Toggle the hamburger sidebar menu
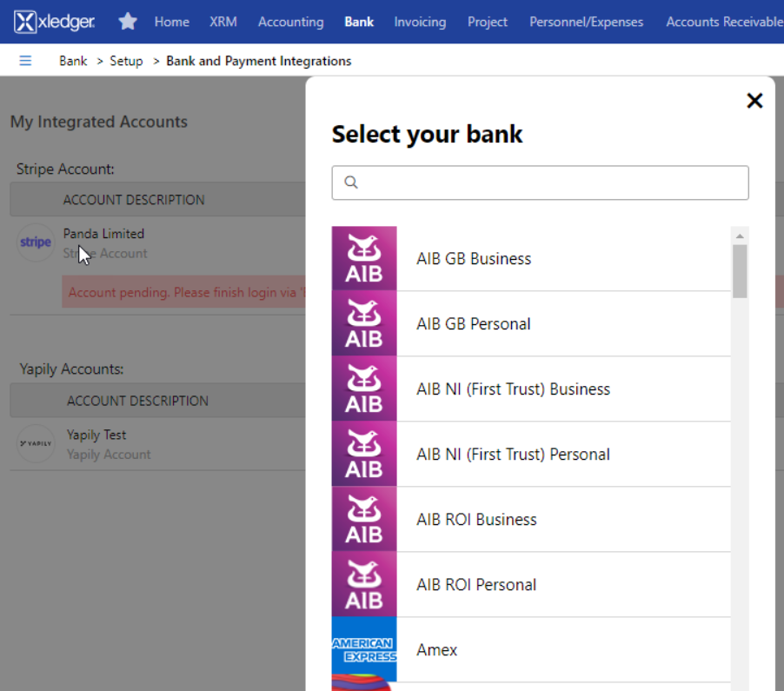 tap(25, 61)
